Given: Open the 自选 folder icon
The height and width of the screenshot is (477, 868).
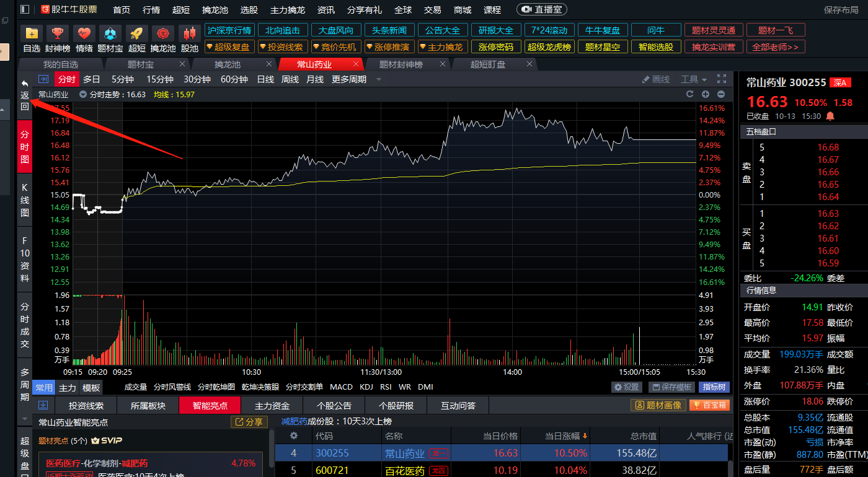Looking at the screenshot, I should pos(32,33).
